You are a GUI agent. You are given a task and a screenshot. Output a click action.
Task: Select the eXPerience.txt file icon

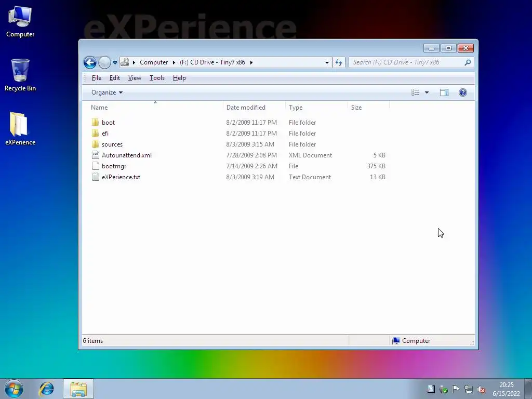click(96, 177)
